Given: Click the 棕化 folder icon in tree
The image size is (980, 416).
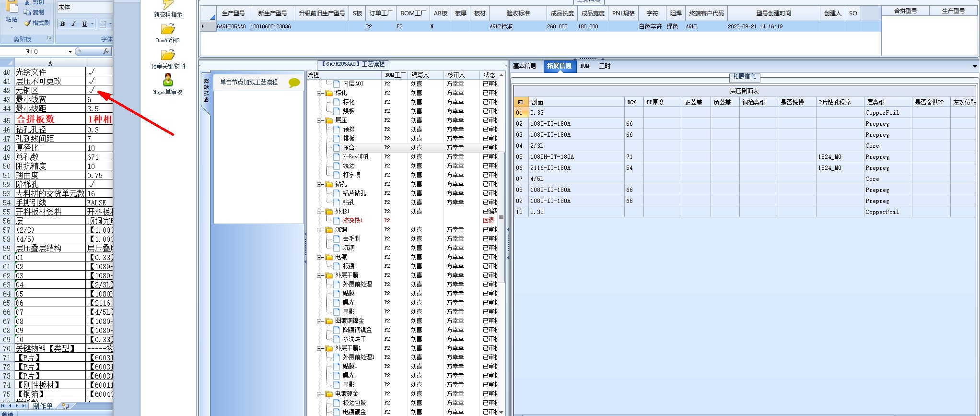Looking at the screenshot, I should pyautogui.click(x=329, y=93).
